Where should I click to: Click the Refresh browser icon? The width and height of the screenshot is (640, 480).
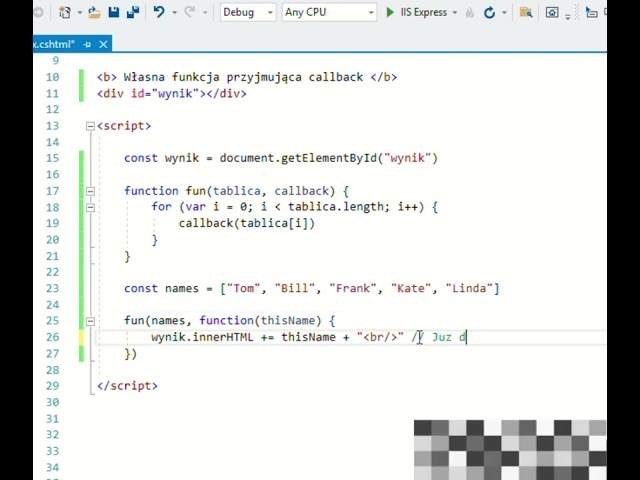click(489, 13)
